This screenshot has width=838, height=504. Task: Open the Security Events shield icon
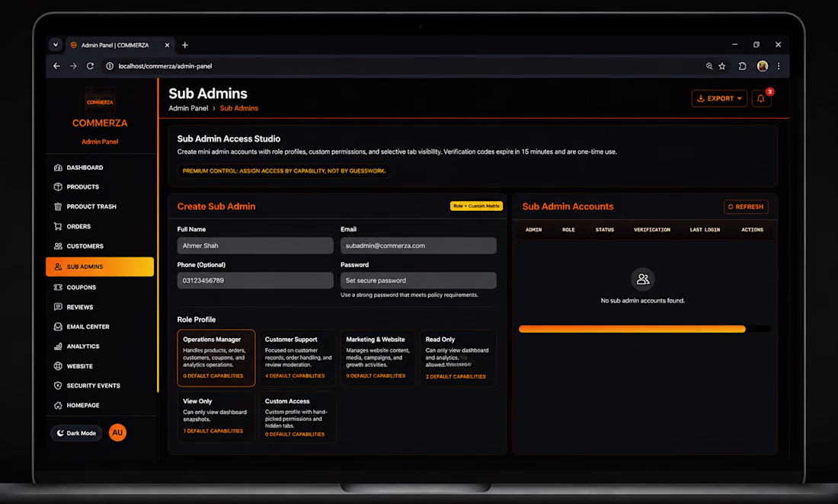(58, 385)
